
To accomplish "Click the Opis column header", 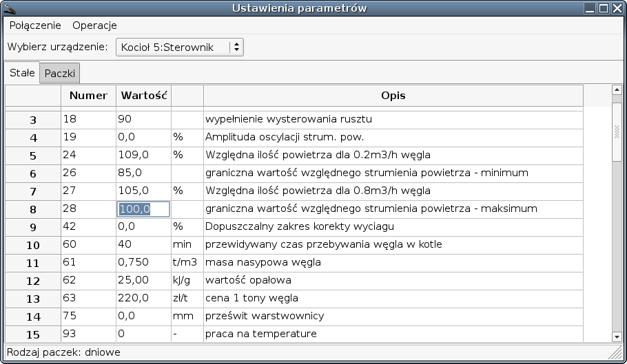I will click(x=393, y=96).
